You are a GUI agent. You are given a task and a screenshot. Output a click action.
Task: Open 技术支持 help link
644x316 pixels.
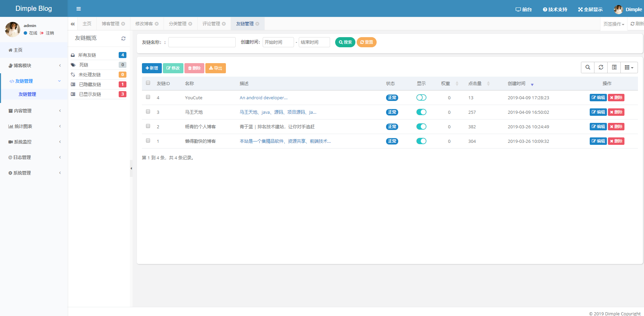[x=555, y=9]
